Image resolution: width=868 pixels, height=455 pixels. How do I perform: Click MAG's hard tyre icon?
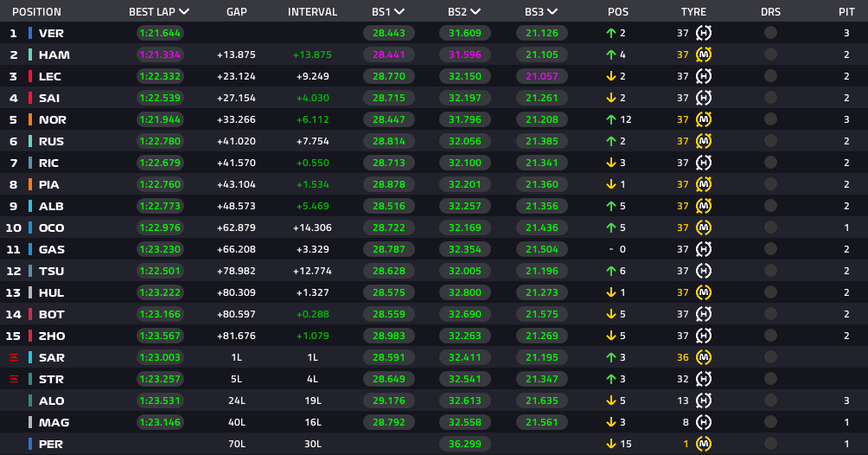pos(703,422)
